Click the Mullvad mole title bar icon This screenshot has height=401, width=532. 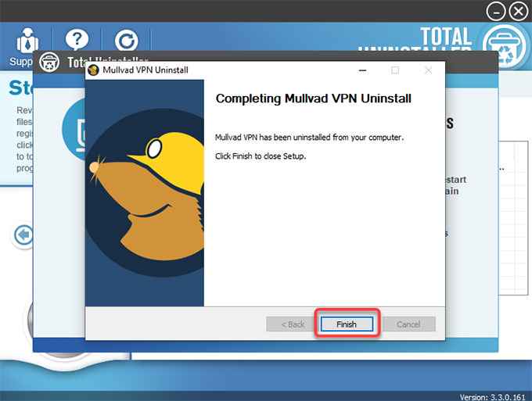pos(93,70)
